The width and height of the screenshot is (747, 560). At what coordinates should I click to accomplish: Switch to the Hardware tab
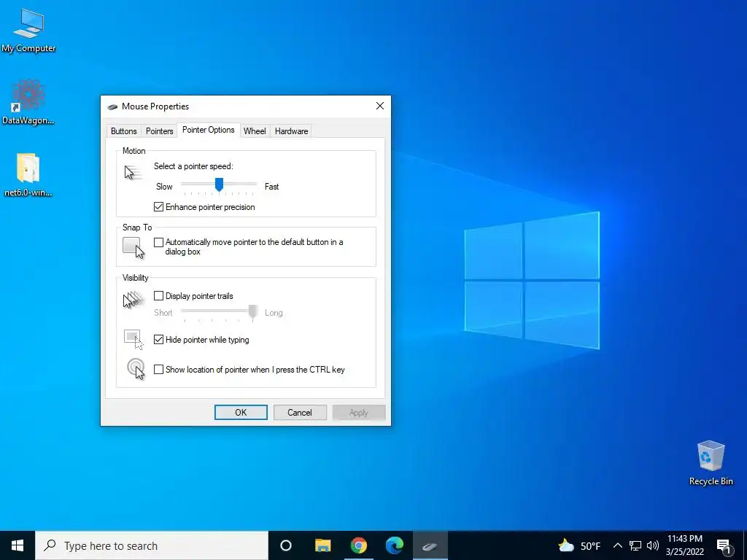coord(291,131)
